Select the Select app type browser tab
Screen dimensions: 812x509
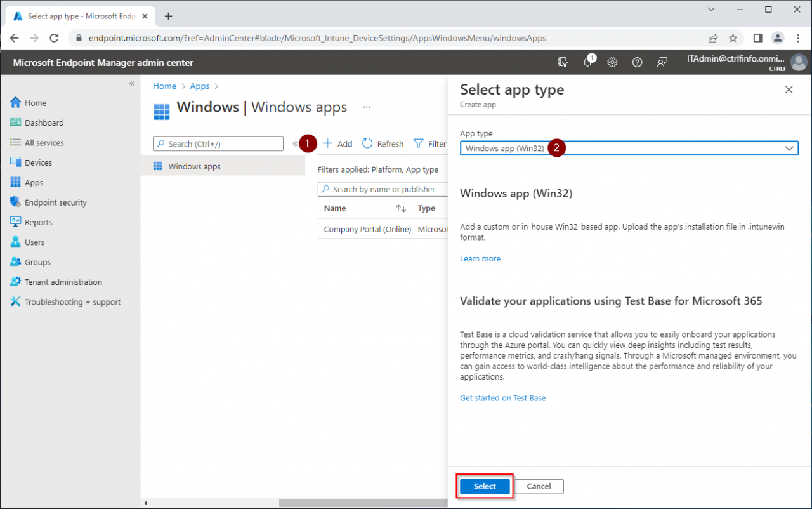click(x=79, y=16)
